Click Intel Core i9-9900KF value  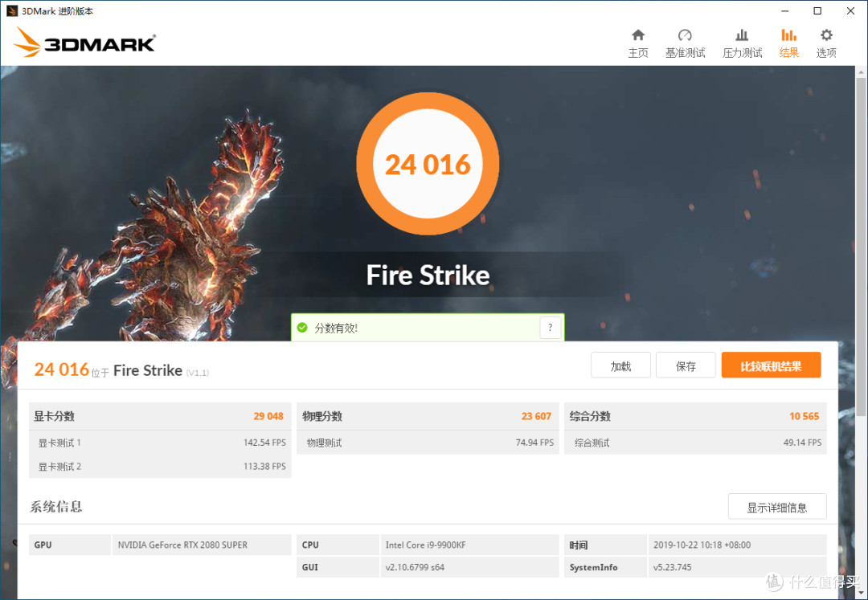(x=426, y=545)
